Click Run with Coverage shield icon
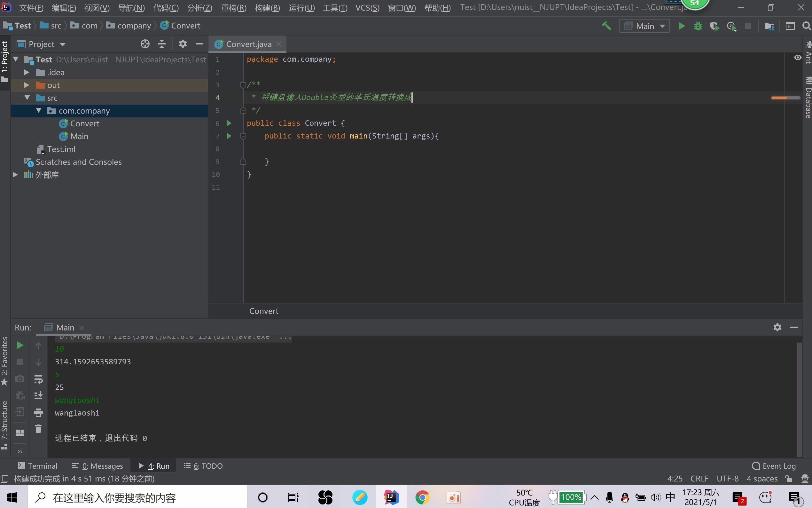812x508 pixels. tap(714, 26)
